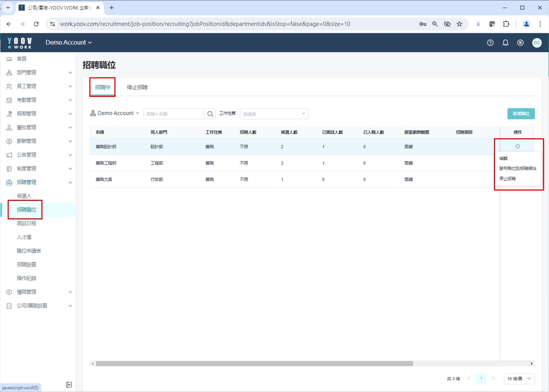Image resolution: width=549 pixels, height=392 pixels.
Task: Click the language switch icon in header
Action: click(520, 42)
